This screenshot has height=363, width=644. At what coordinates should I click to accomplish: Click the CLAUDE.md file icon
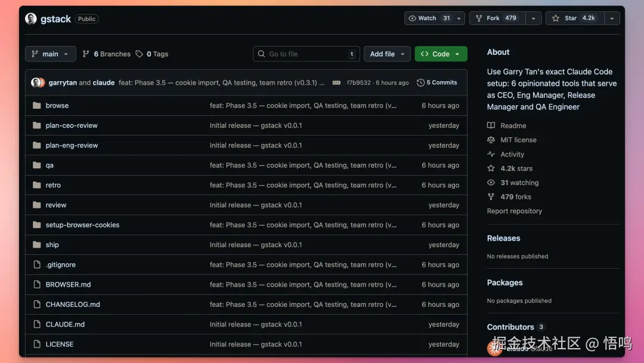coord(36,324)
